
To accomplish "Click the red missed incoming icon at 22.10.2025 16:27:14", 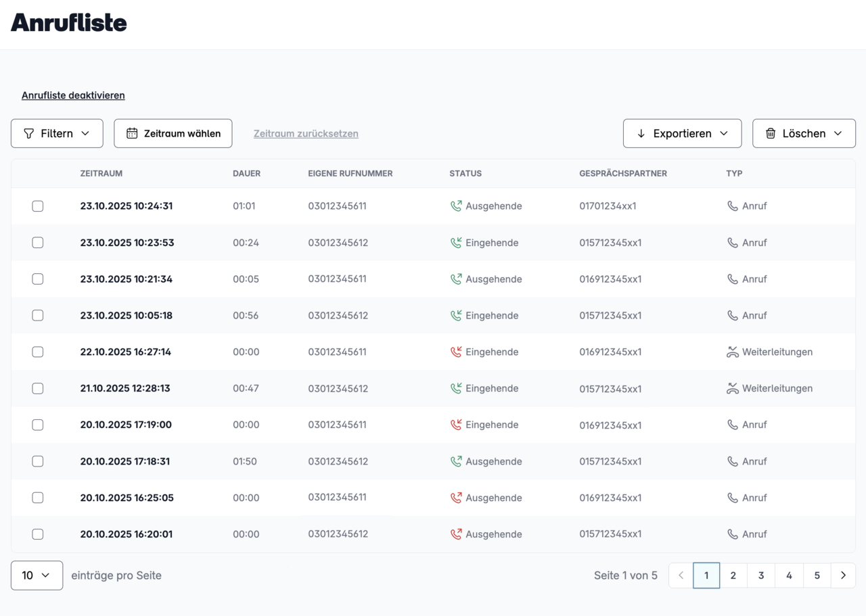I will coord(456,352).
